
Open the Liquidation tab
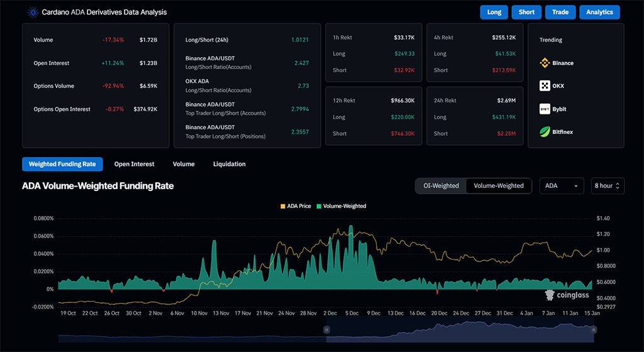tap(229, 164)
